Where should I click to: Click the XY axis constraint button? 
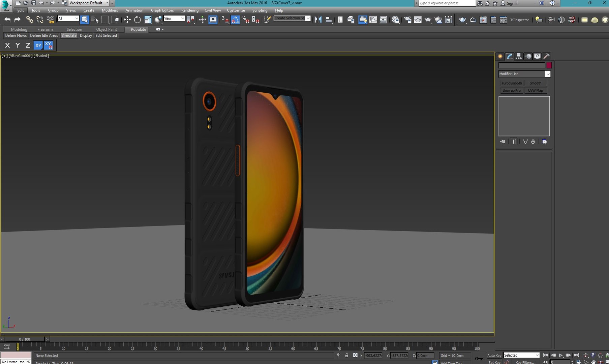pyautogui.click(x=38, y=45)
